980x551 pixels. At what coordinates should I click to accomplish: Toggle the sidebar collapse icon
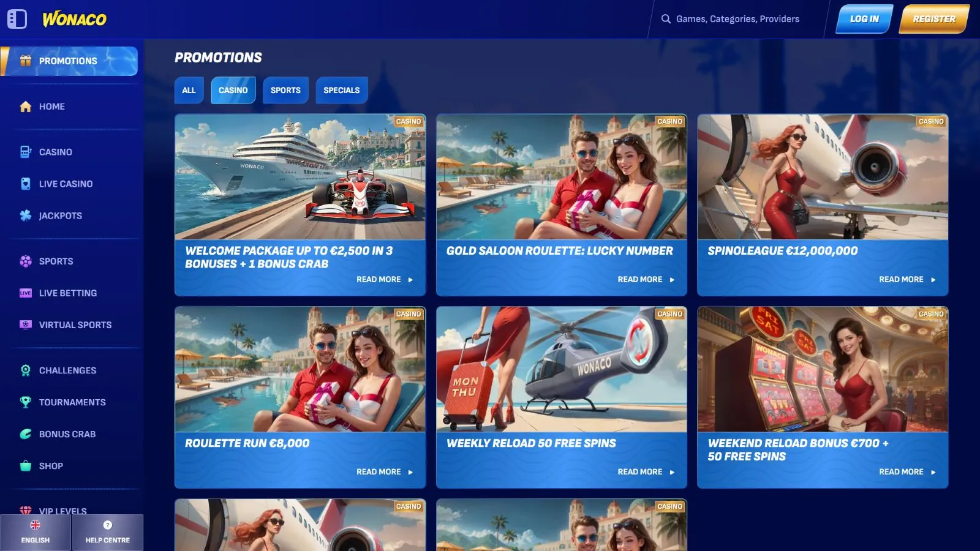17,19
